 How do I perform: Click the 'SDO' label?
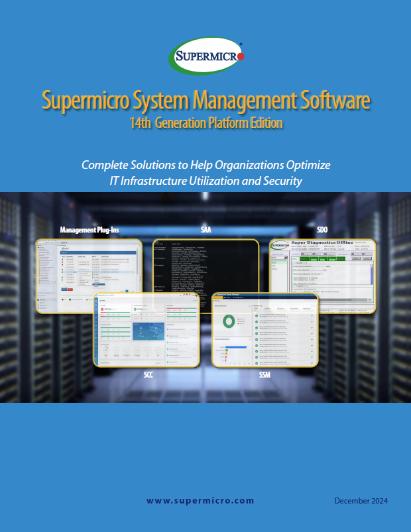[322, 230]
